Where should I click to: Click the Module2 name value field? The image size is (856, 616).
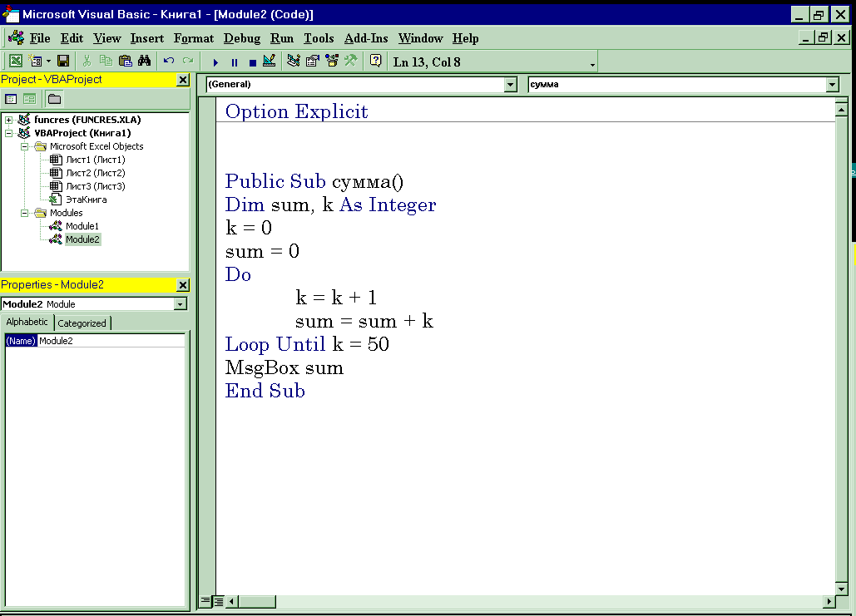(111, 341)
